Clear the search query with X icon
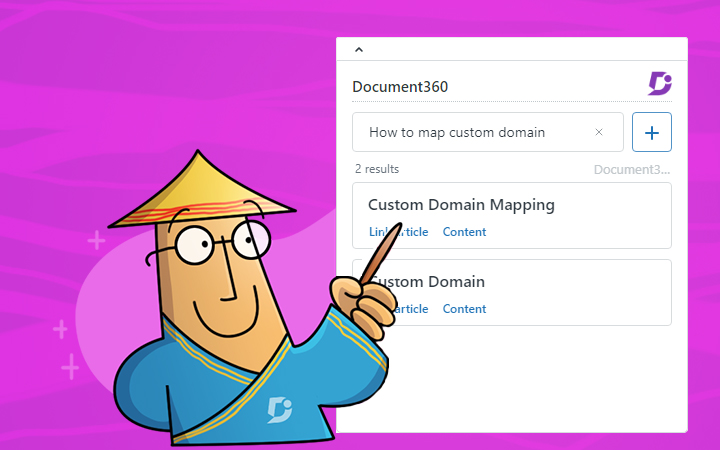This screenshot has width=720, height=450. [599, 132]
